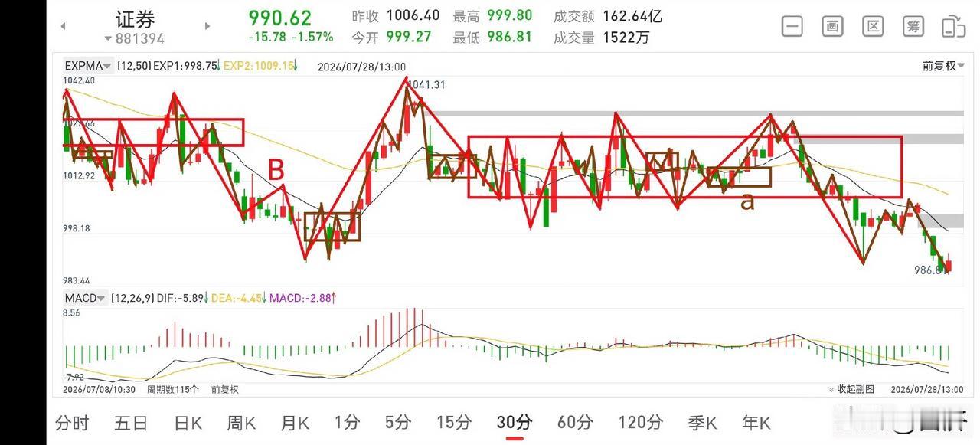Click the 前复权 label below the MACD chart
The image size is (980, 445).
pyautogui.click(x=225, y=389)
